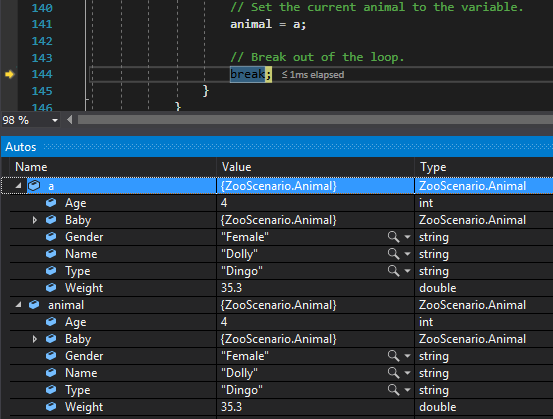553x419 pixels.
Task: Select "Dolly" value under 'a'
Action: 239,254
